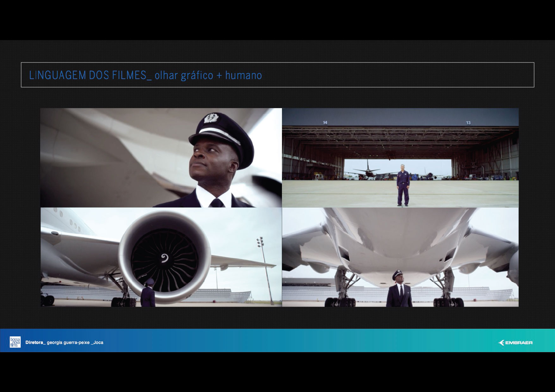The height and width of the screenshot is (392, 555).
Task: Click the bossa nova films logo
Action: tap(15, 342)
